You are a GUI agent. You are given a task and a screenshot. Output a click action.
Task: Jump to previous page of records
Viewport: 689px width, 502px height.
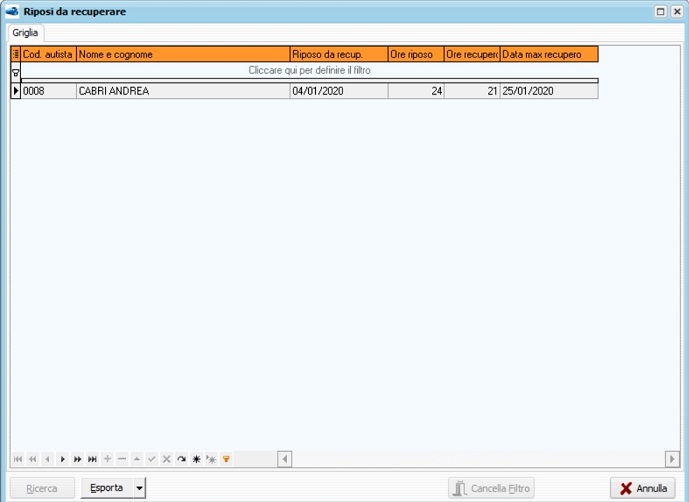33,459
